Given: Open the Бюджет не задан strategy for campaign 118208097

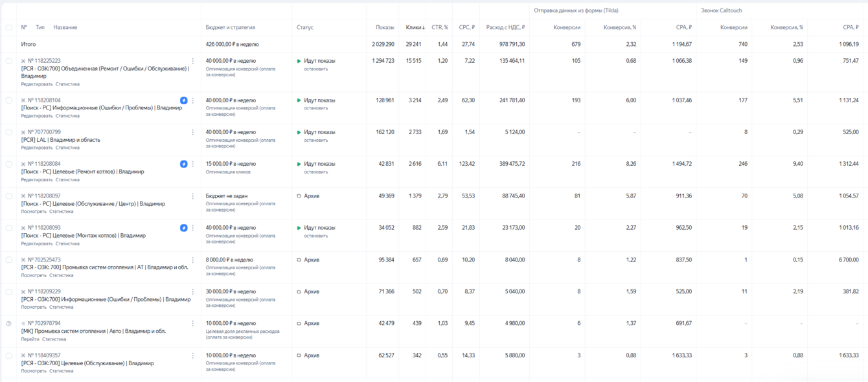Looking at the screenshot, I should click(227, 196).
